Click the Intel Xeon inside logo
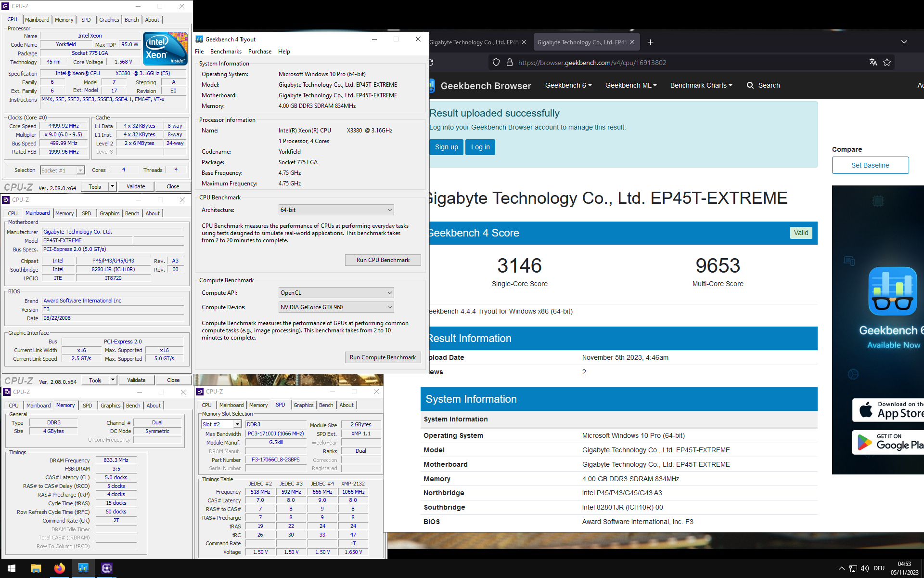This screenshot has width=924, height=578. coord(165,49)
